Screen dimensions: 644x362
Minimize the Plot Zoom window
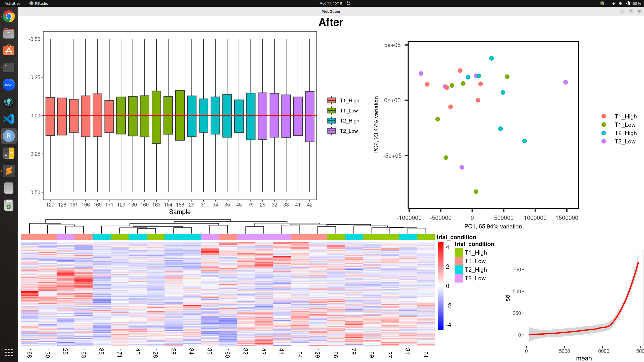click(x=622, y=11)
